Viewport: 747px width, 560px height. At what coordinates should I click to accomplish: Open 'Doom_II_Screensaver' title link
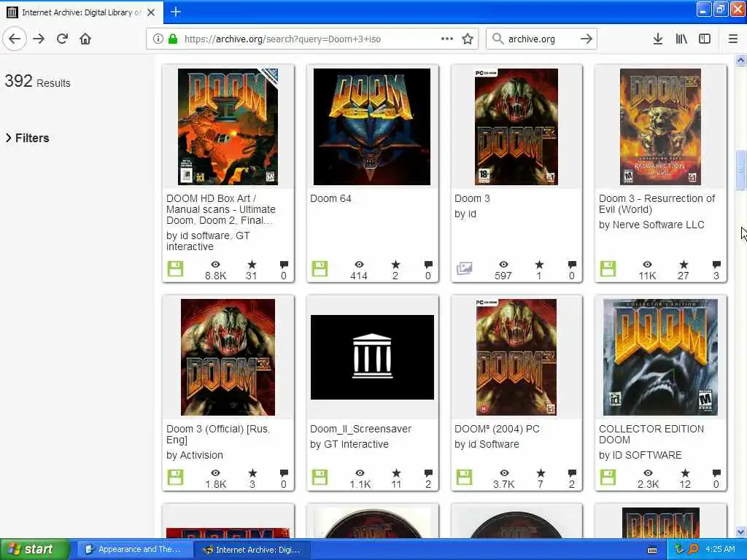[360, 429]
